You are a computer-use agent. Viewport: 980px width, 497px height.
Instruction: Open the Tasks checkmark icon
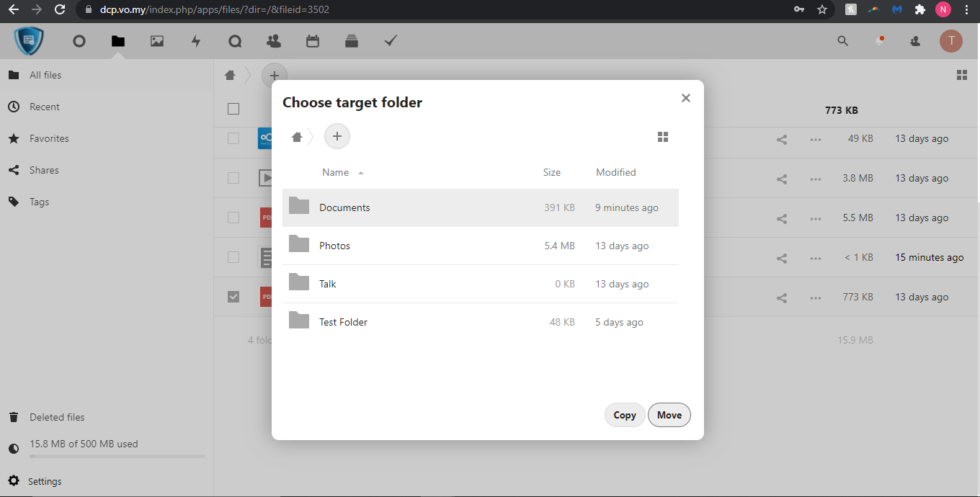point(391,41)
